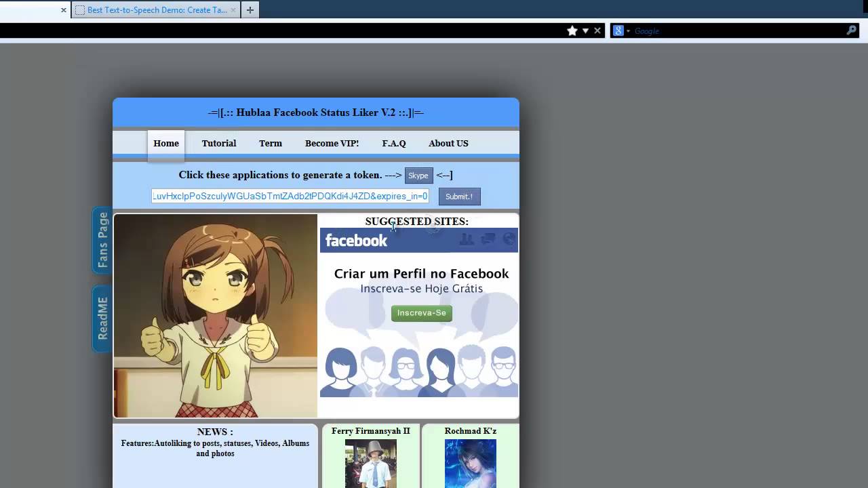This screenshot has height=488, width=868.
Task: Click the Criar um Perfil no Facebook headline
Action: pyautogui.click(x=421, y=274)
